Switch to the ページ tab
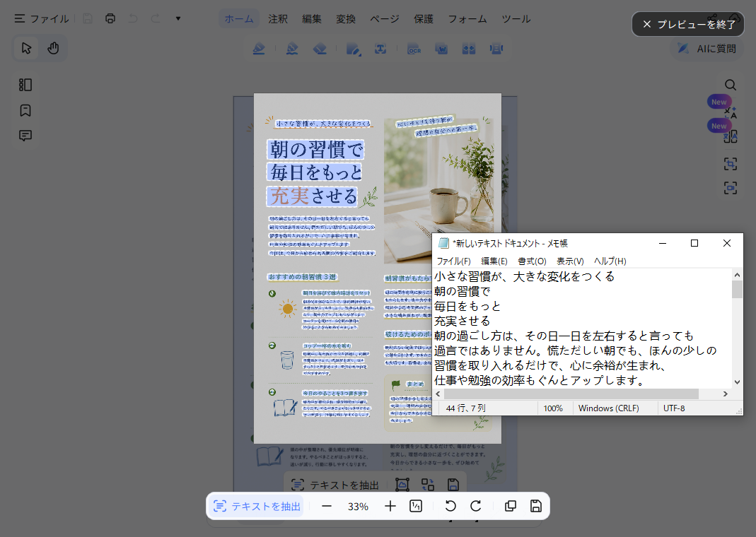 [x=385, y=19]
